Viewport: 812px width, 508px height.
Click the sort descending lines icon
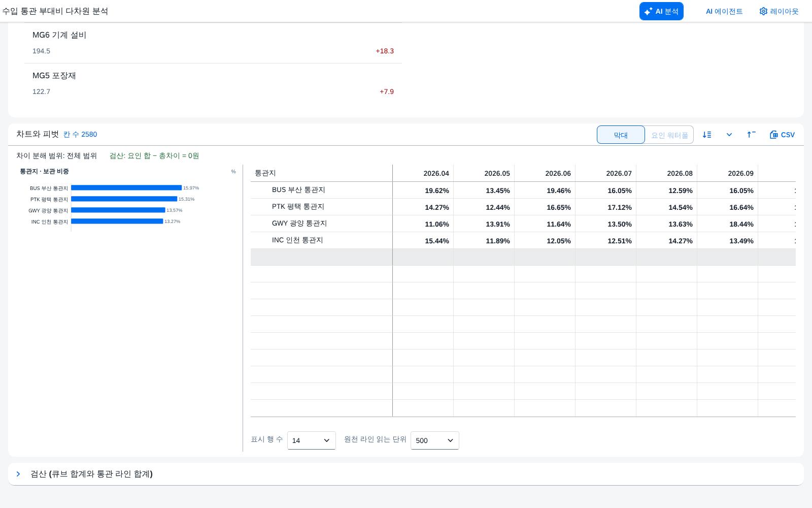[x=707, y=135]
